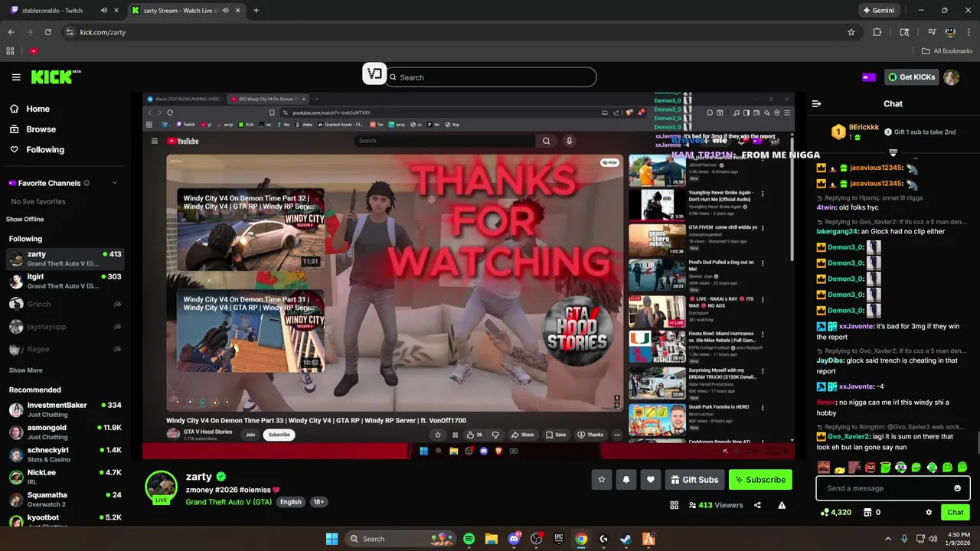980x551 pixels.
Task: Open InvestmentBaker in Recommended list
Action: (64, 409)
